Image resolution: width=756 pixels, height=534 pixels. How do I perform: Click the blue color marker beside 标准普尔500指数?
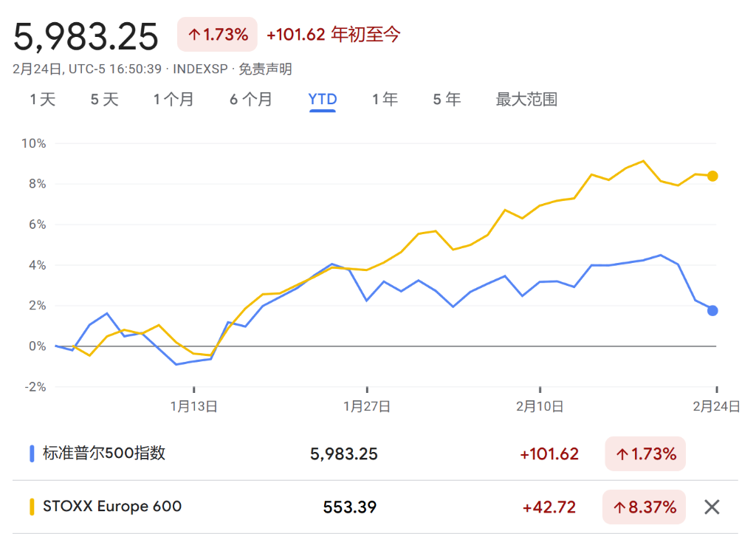32,453
